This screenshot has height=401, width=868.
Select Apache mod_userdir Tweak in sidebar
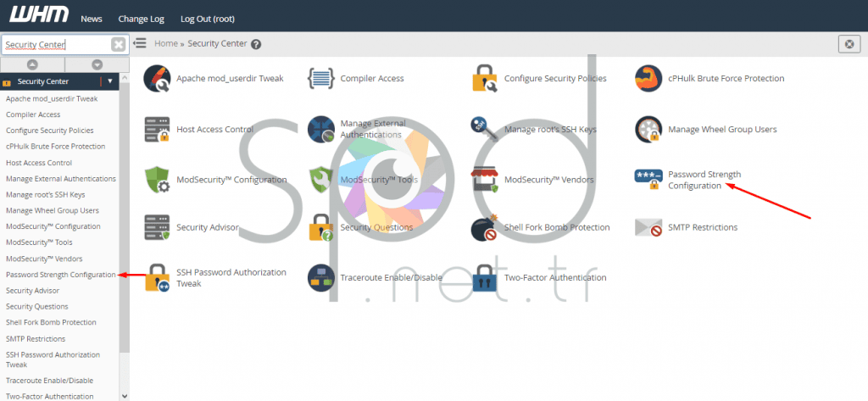pyautogui.click(x=52, y=98)
